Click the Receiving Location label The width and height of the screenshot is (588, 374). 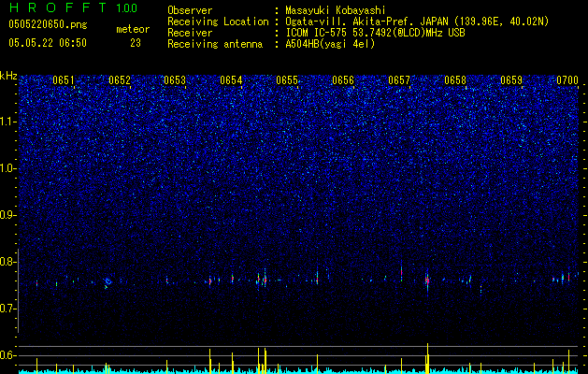click(x=218, y=22)
